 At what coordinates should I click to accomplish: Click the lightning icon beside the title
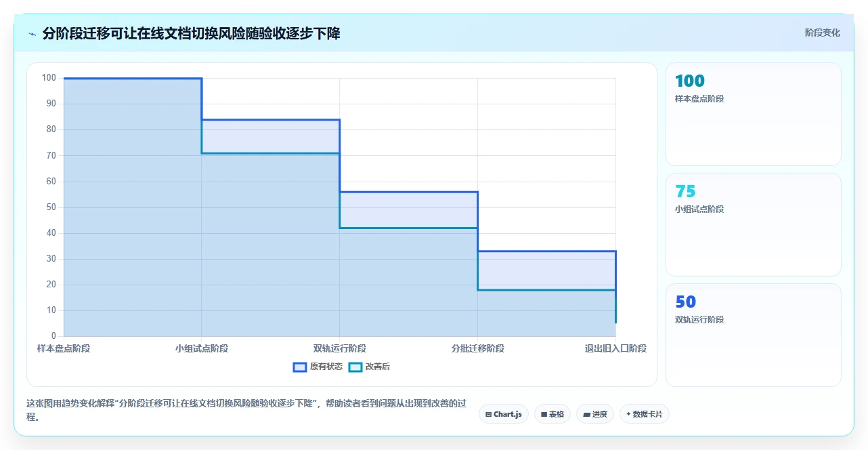[x=32, y=34]
